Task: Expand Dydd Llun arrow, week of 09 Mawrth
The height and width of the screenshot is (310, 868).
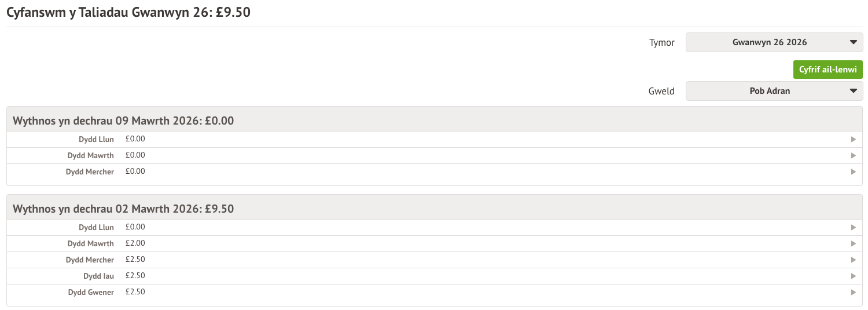Action: pyautogui.click(x=853, y=140)
